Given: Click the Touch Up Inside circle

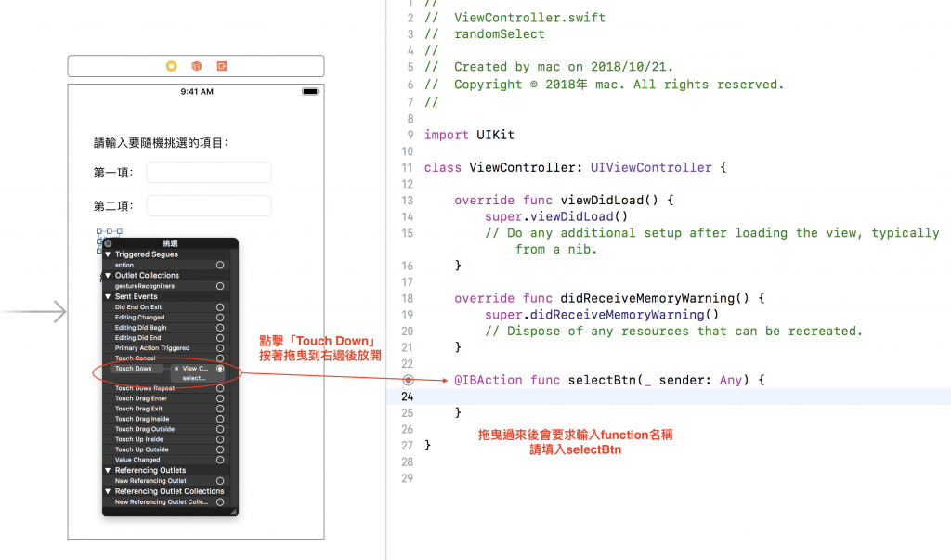Looking at the screenshot, I should [x=220, y=439].
